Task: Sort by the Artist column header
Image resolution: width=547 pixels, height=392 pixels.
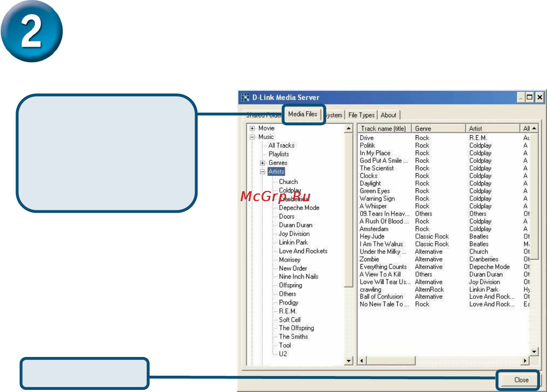Action: pyautogui.click(x=493, y=129)
